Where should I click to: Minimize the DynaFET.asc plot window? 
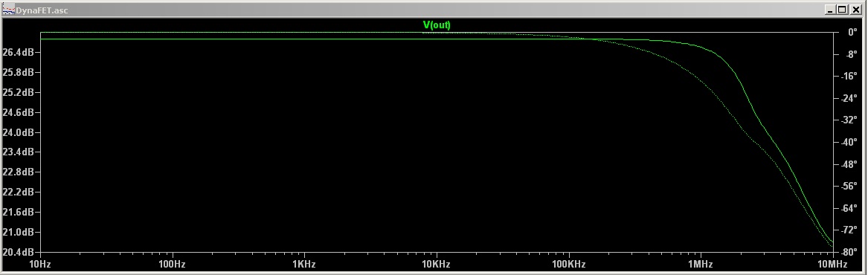(830, 10)
